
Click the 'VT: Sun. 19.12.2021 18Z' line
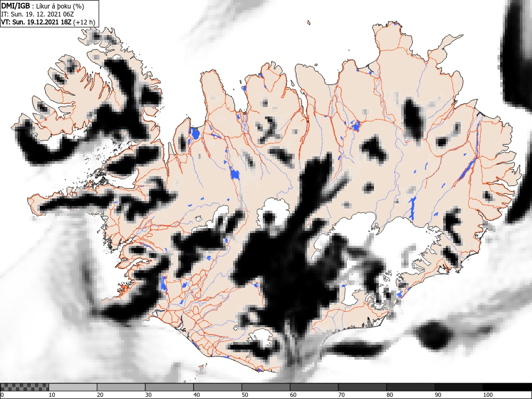36,22
